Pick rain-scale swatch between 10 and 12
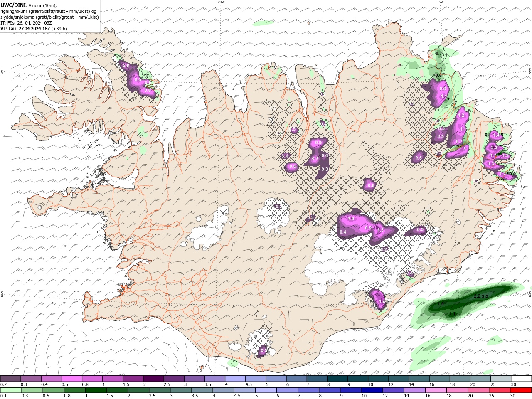532x399 pixels. pos(372,390)
